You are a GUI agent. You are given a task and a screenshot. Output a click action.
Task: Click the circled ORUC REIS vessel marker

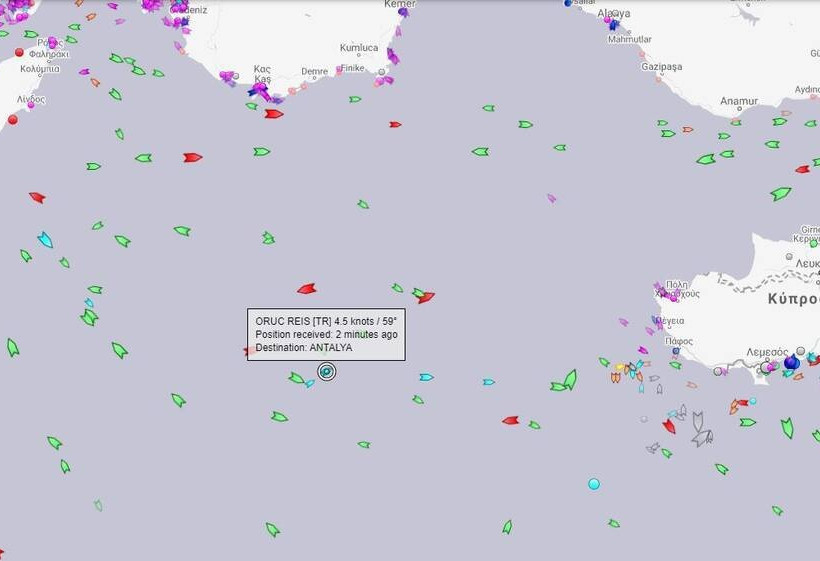[x=326, y=372]
